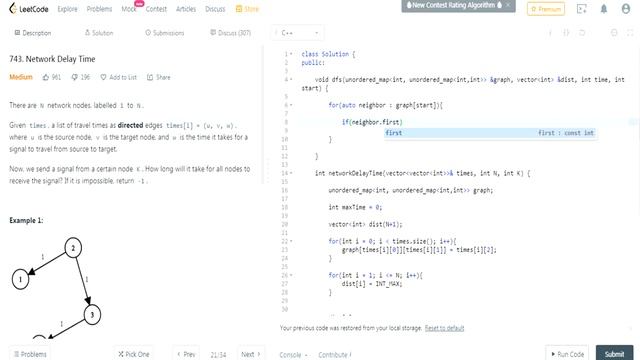Collapse code fold at line 1
The height and width of the screenshot is (360, 640).
coord(291,54)
